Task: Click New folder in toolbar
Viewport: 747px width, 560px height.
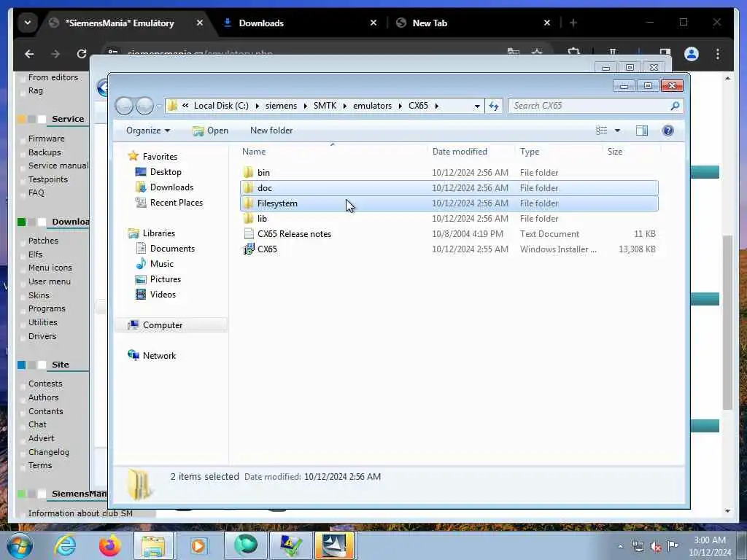Action: click(271, 131)
